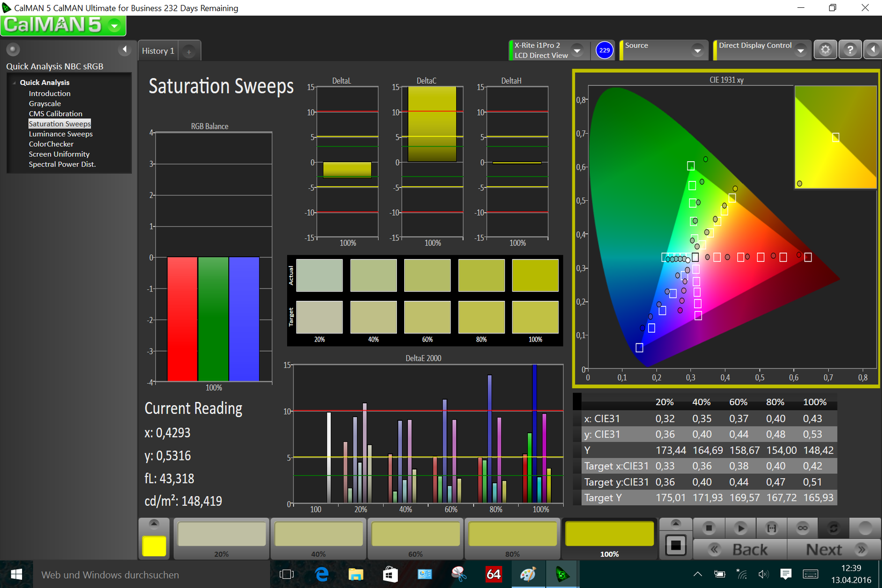Screen dimensions: 882x588
Task: Open the help question mark
Action: click(850, 49)
